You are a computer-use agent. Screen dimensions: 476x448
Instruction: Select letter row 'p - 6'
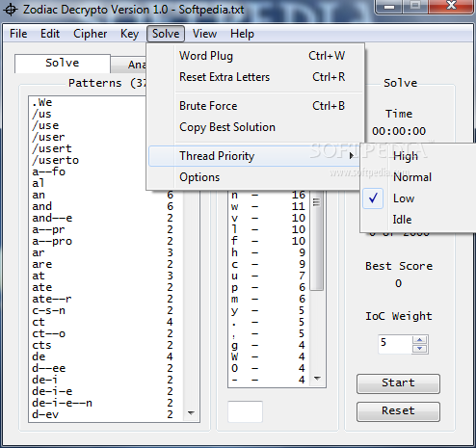point(268,287)
